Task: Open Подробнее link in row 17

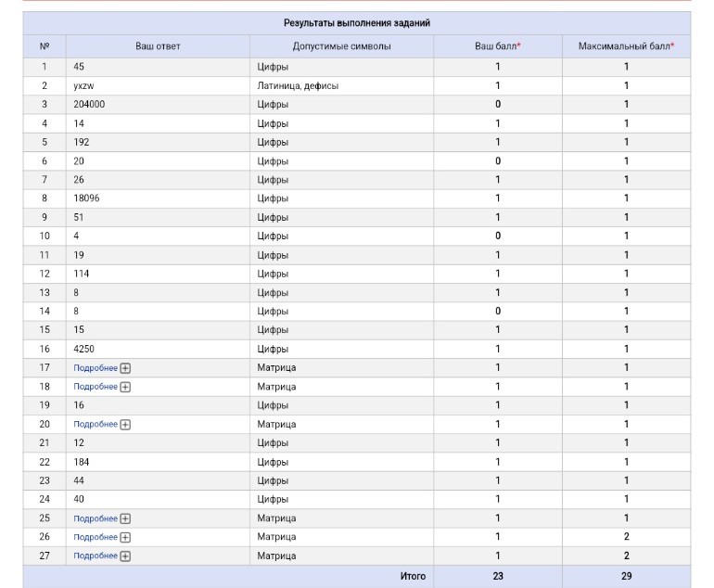Action: [96, 368]
